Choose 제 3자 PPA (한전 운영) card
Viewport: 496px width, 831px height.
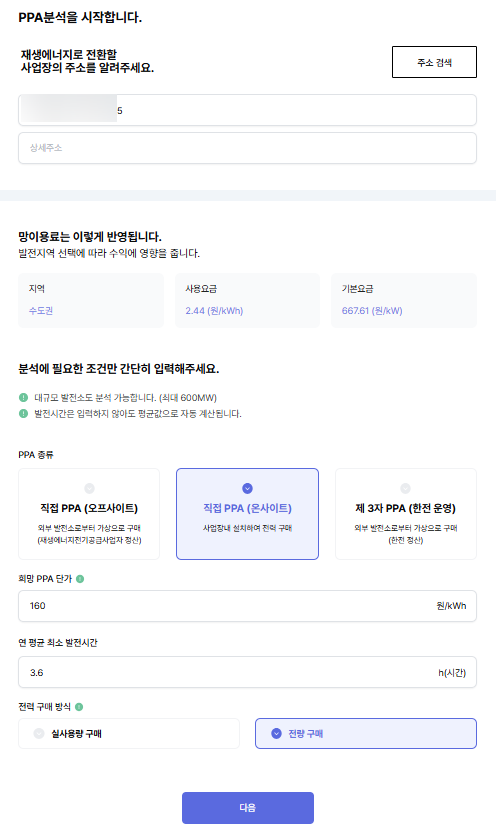(406, 514)
